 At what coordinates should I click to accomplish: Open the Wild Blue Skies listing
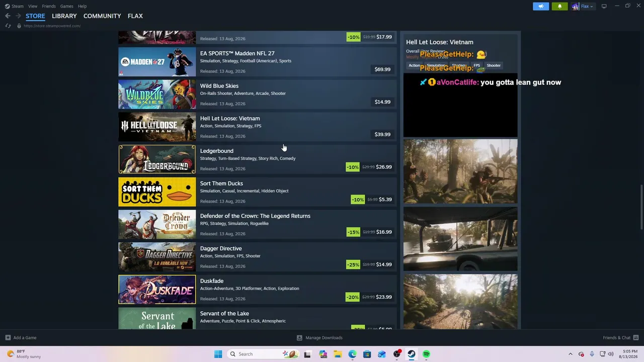click(x=257, y=94)
